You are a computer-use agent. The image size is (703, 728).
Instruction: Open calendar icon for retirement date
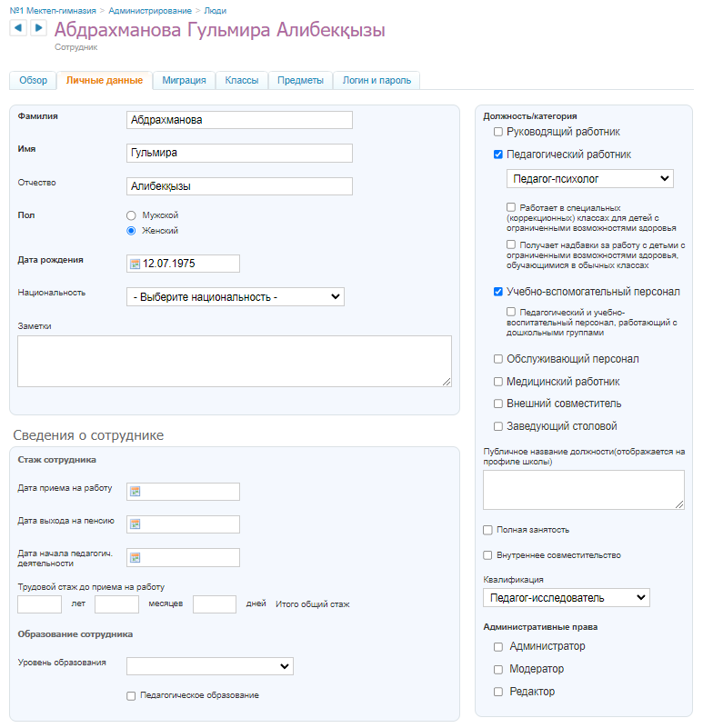coord(135,524)
